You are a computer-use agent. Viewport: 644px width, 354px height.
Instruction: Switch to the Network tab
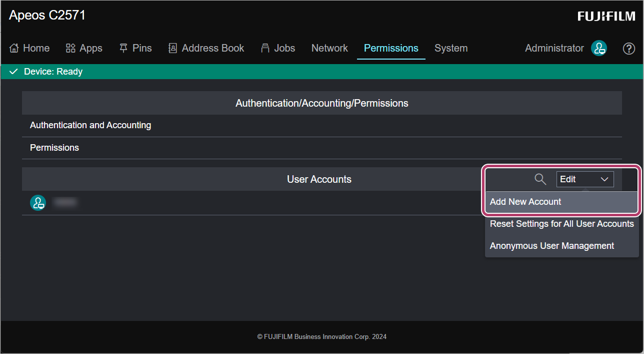(329, 48)
